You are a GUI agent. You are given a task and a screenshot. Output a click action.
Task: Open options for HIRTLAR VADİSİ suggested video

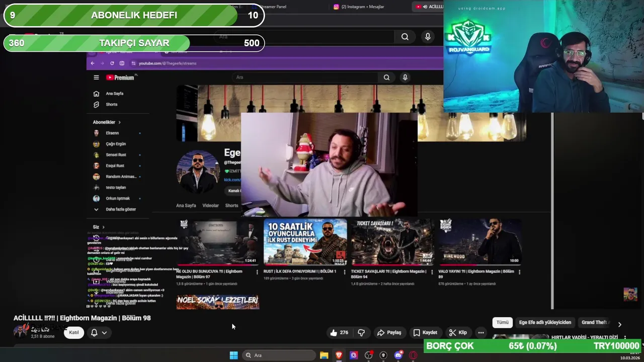pos(625,338)
